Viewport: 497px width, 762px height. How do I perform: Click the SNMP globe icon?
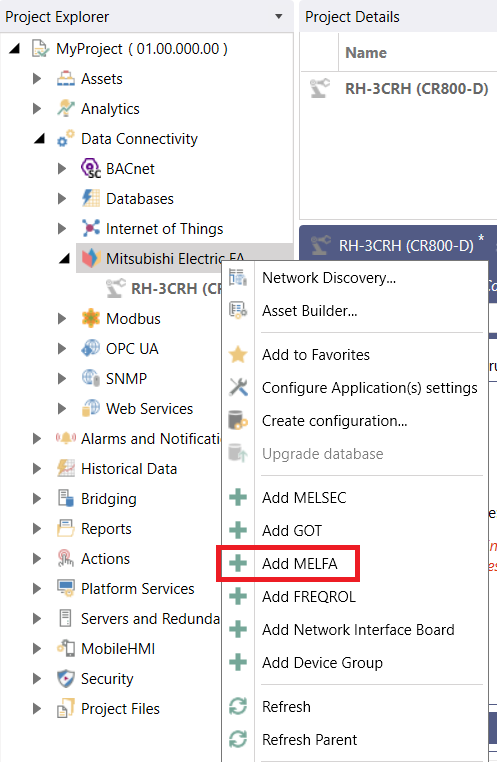coord(91,379)
